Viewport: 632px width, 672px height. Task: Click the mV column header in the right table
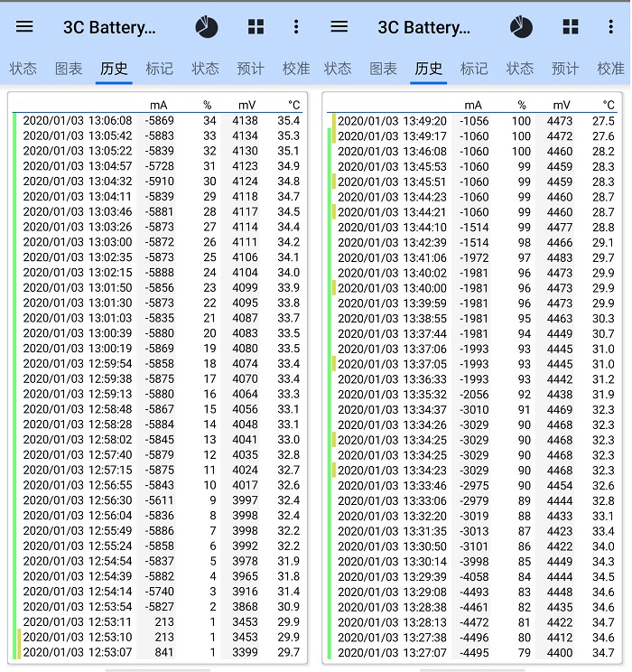click(x=562, y=105)
